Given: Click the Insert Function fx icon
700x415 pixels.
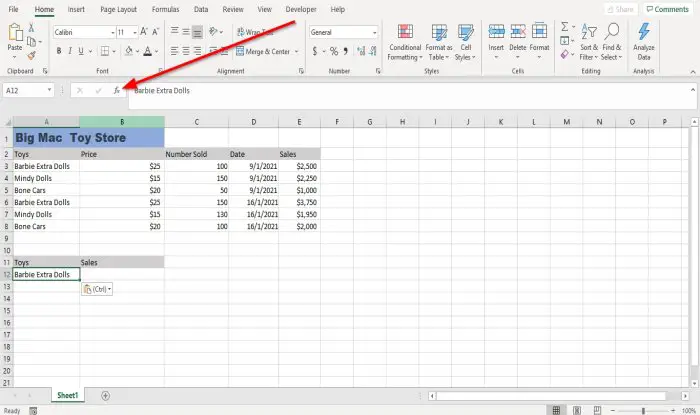Looking at the screenshot, I should (117, 91).
